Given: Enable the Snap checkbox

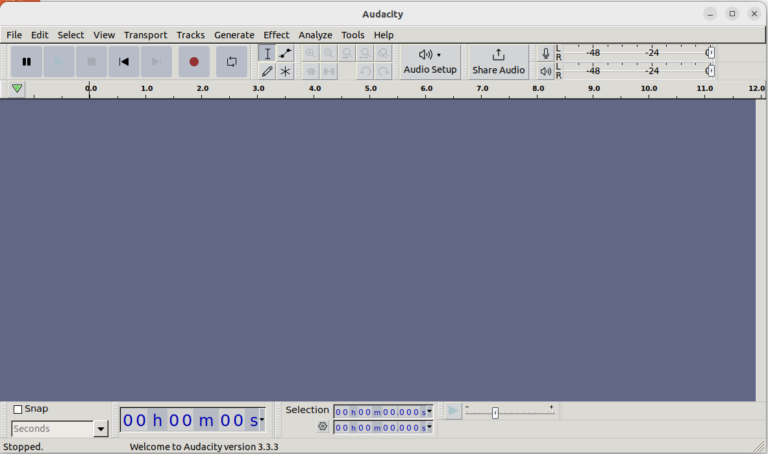Looking at the screenshot, I should coord(18,409).
